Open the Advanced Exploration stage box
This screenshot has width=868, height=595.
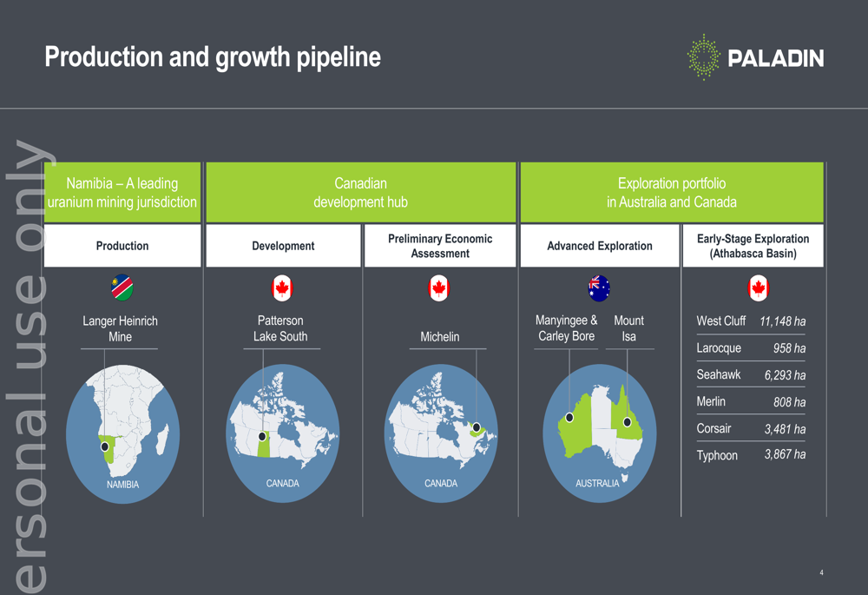(600, 246)
